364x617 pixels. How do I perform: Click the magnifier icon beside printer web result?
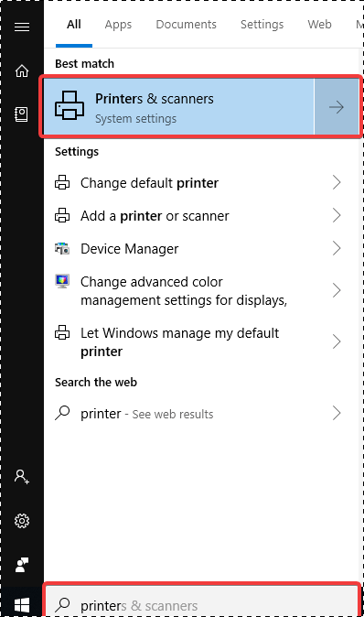click(x=62, y=413)
